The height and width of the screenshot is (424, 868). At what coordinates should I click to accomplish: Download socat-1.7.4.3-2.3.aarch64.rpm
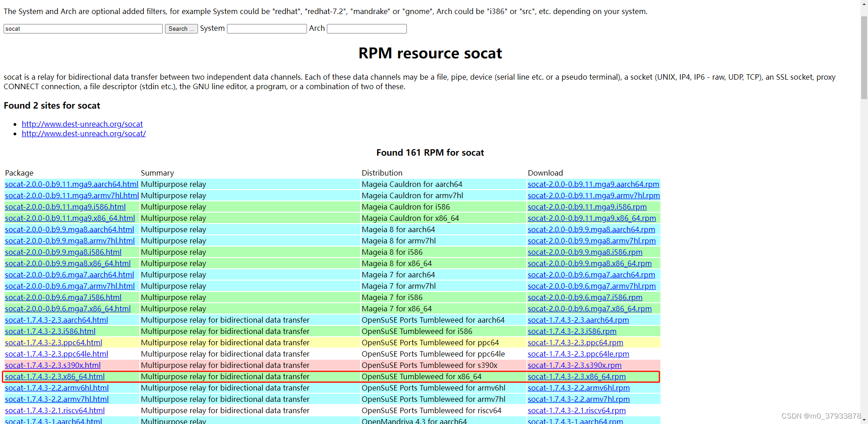pos(578,320)
